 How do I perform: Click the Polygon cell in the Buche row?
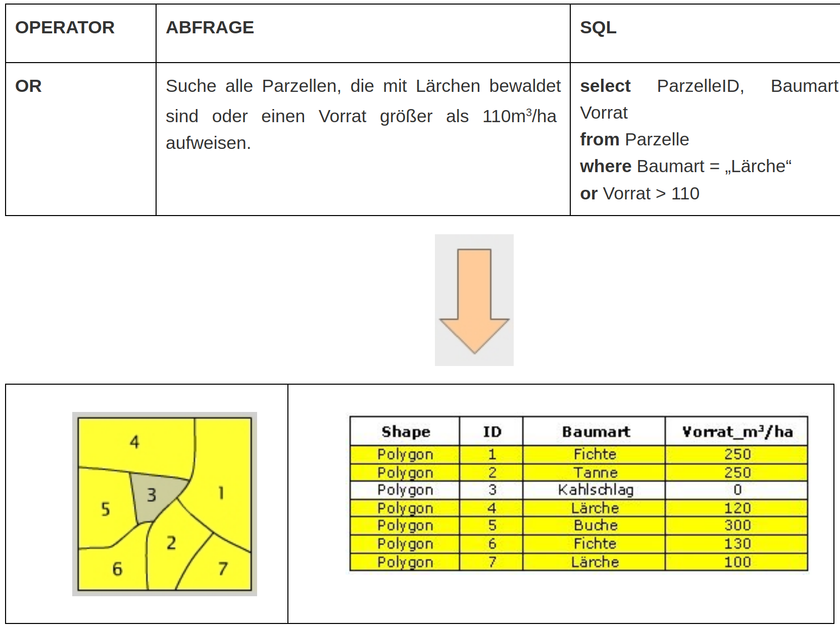point(405,526)
